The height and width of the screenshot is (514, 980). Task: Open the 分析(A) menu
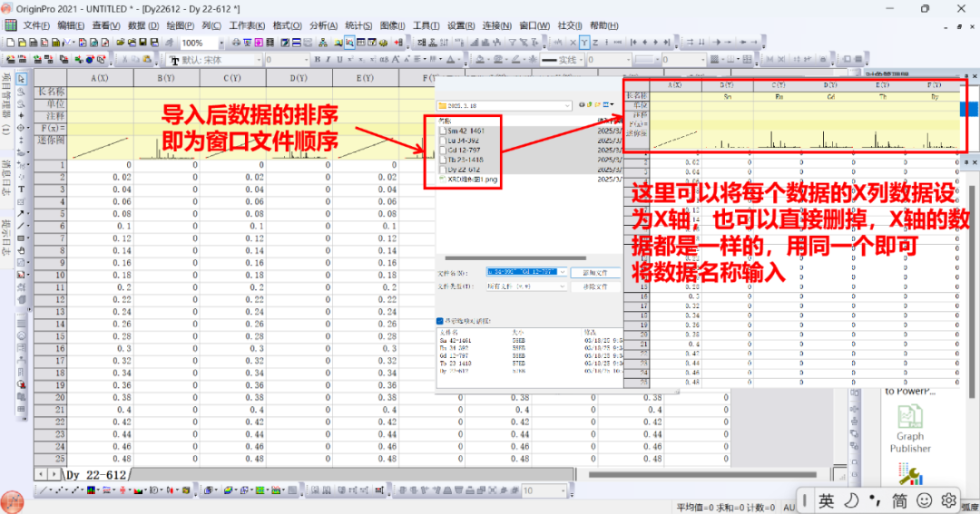(x=323, y=25)
